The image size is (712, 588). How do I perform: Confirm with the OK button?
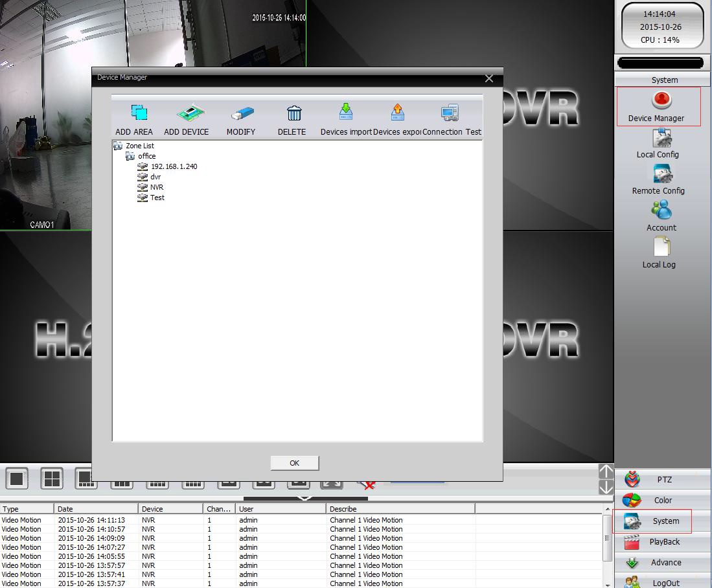[295, 463]
